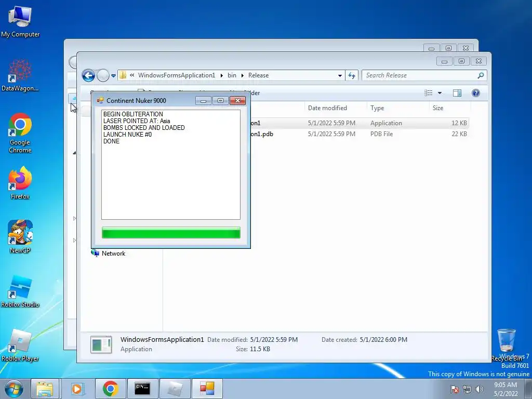Close the Continent Nuker 9000 window
Image resolution: width=532 pixels, height=399 pixels.
pyautogui.click(x=237, y=100)
